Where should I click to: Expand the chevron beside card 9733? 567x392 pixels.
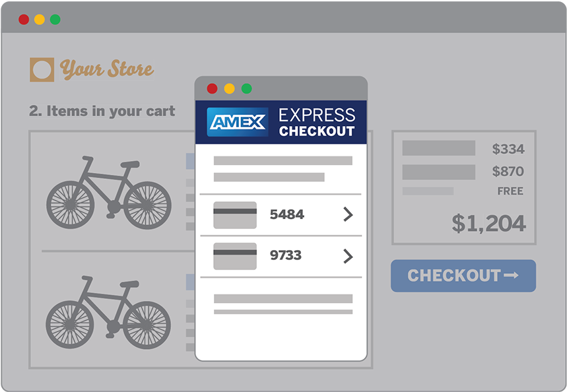(348, 256)
